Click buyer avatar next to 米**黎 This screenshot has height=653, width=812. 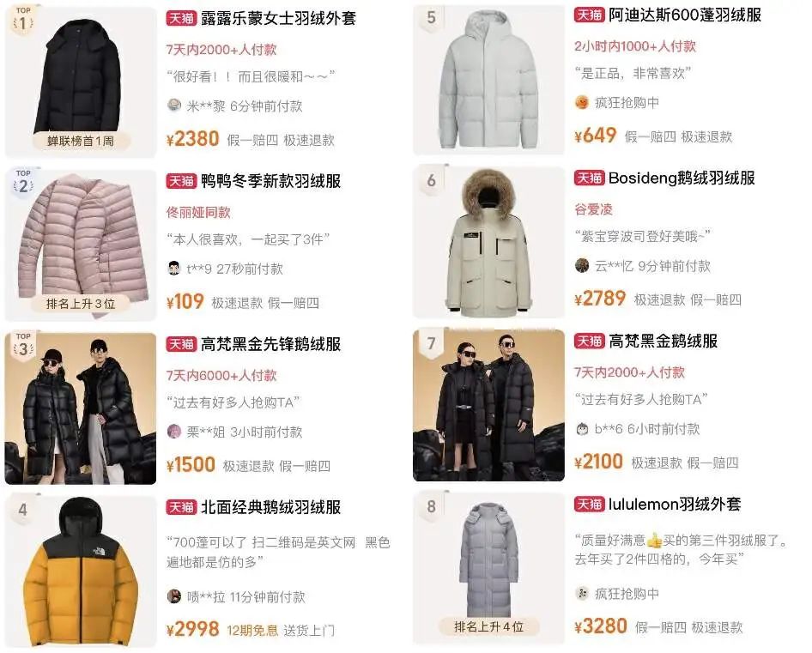pos(174,106)
